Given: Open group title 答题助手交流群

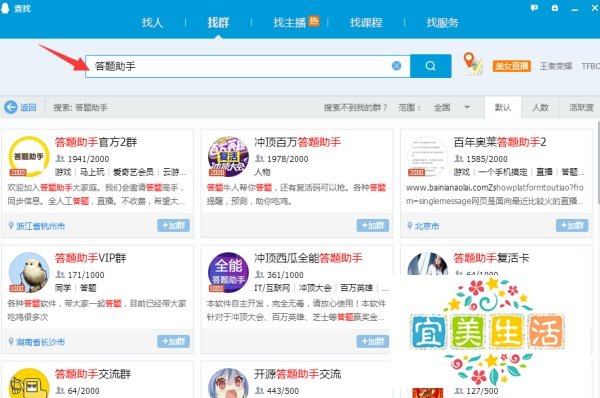Looking at the screenshot, I should (x=93, y=374).
